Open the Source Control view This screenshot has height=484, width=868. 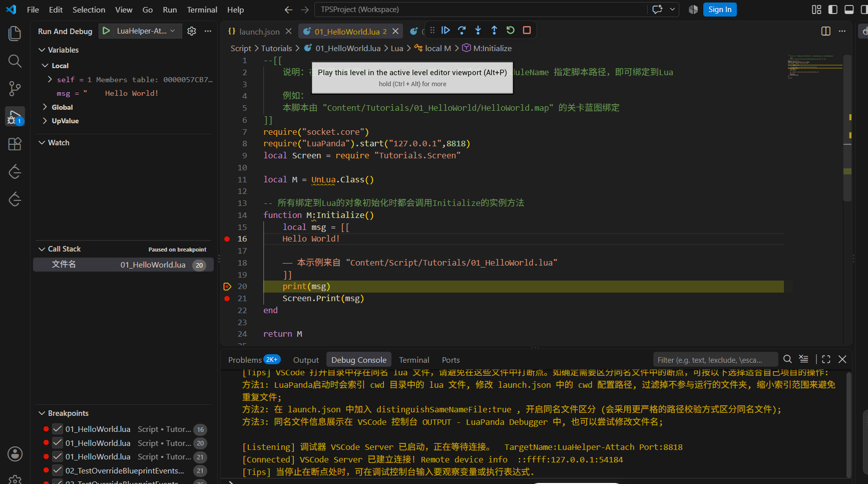(x=15, y=89)
